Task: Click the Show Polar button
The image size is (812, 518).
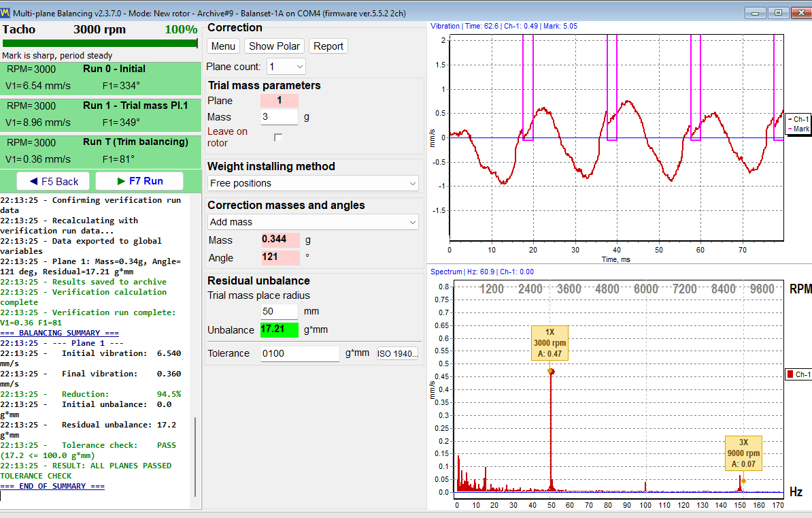Action: (x=274, y=46)
